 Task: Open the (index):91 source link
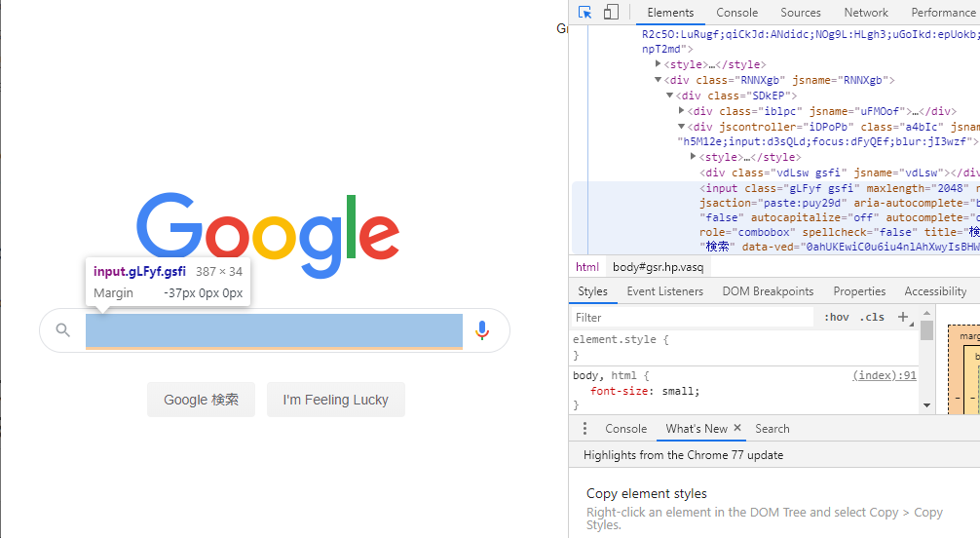pyautogui.click(x=885, y=375)
